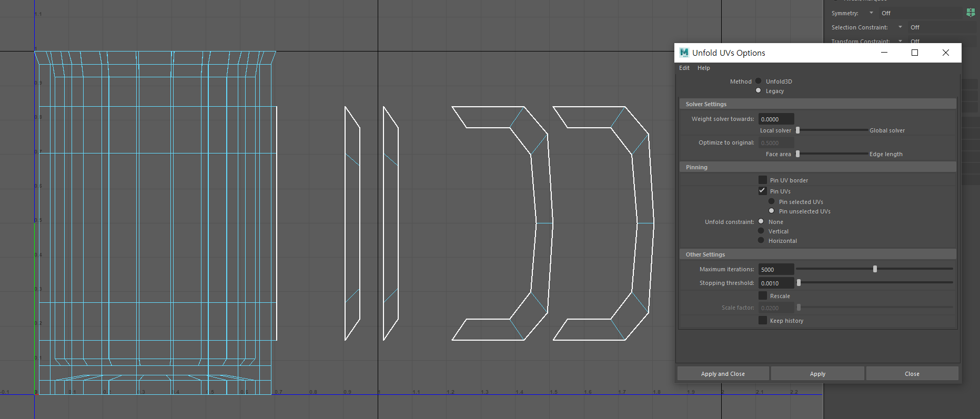The width and height of the screenshot is (980, 419).
Task: Click the 'Edge length' label
Action: coord(886,154)
